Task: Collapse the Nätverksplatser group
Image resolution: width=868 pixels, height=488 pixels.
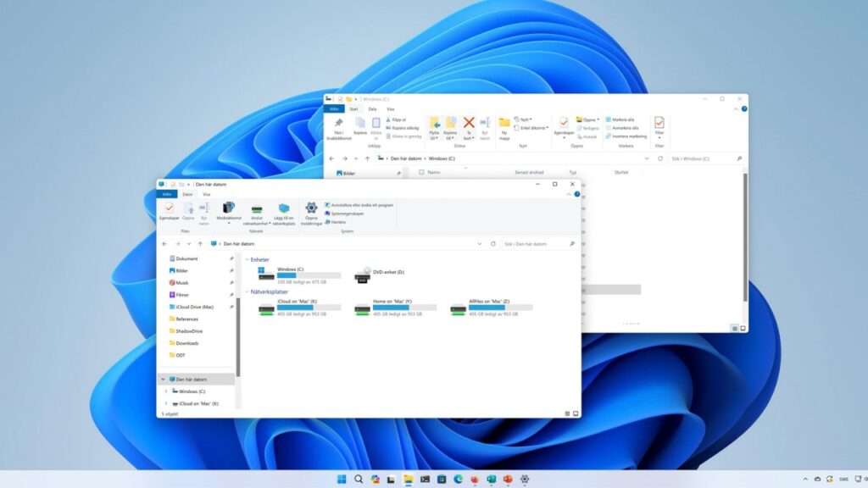Action: click(x=247, y=291)
